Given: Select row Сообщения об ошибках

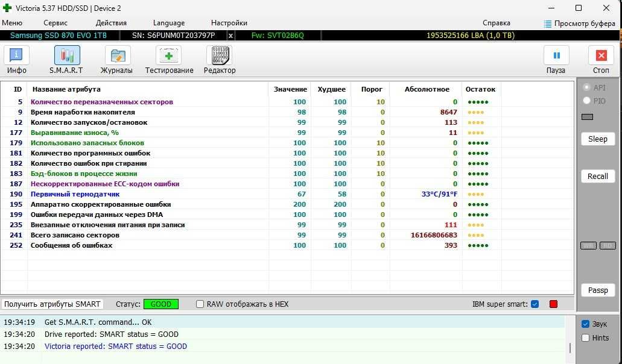Looking at the screenshot, I should pos(287,245).
